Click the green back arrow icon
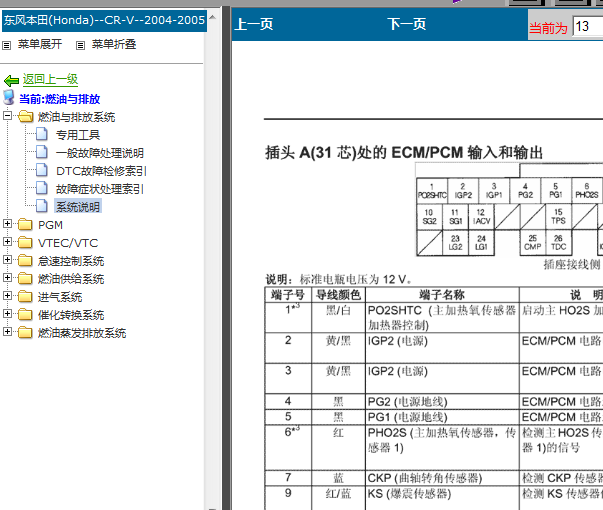603x510 pixels. [x=11, y=80]
